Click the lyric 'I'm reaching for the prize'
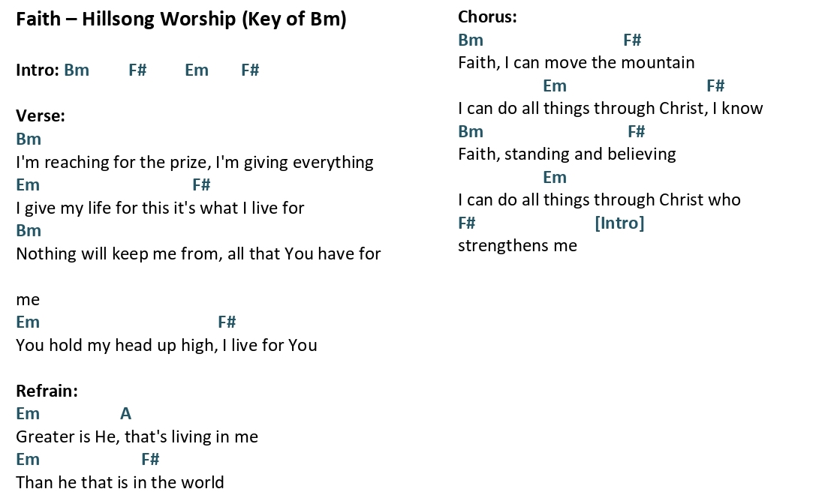 click(x=113, y=162)
